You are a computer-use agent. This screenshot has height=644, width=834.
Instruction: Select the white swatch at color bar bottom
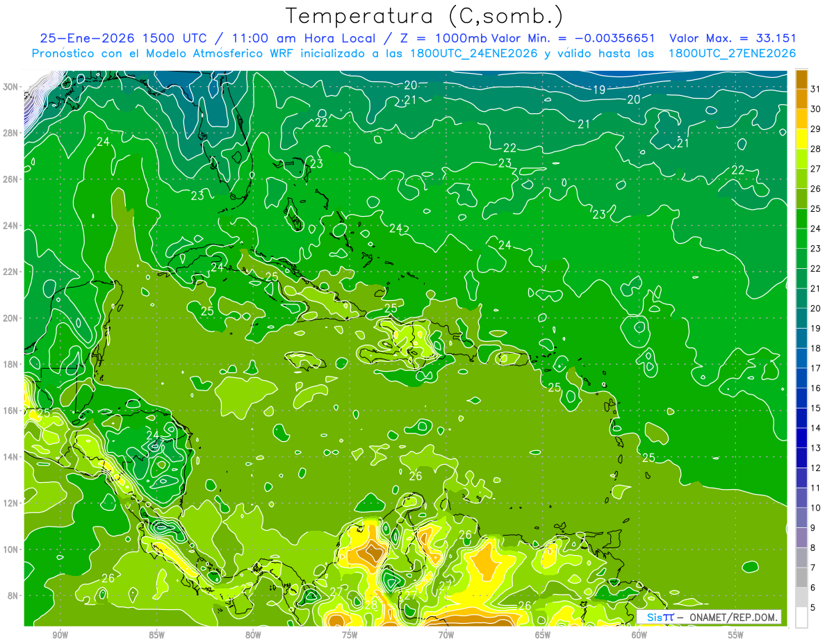coord(801,617)
